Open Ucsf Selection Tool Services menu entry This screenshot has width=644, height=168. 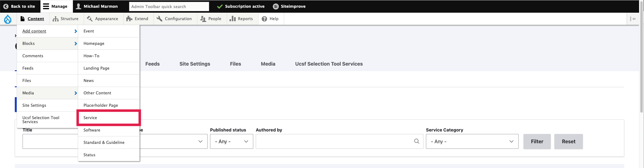tap(47, 120)
